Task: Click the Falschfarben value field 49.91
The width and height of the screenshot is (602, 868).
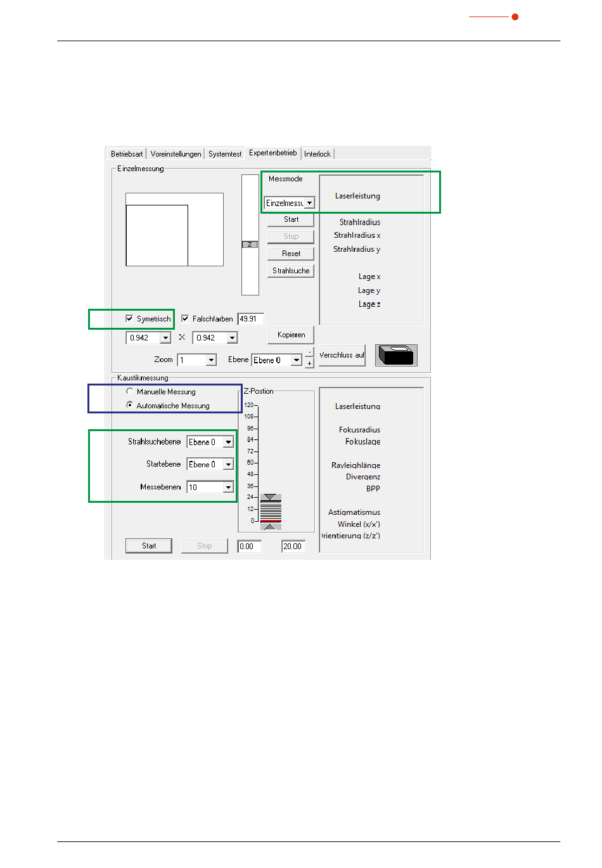Action: [x=250, y=319]
